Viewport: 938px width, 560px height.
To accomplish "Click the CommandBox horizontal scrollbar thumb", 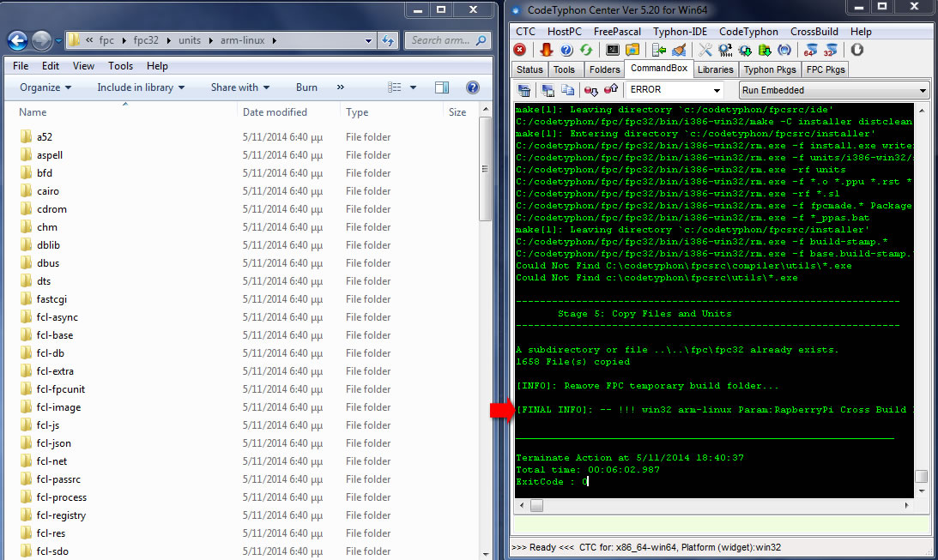I will (x=536, y=506).
